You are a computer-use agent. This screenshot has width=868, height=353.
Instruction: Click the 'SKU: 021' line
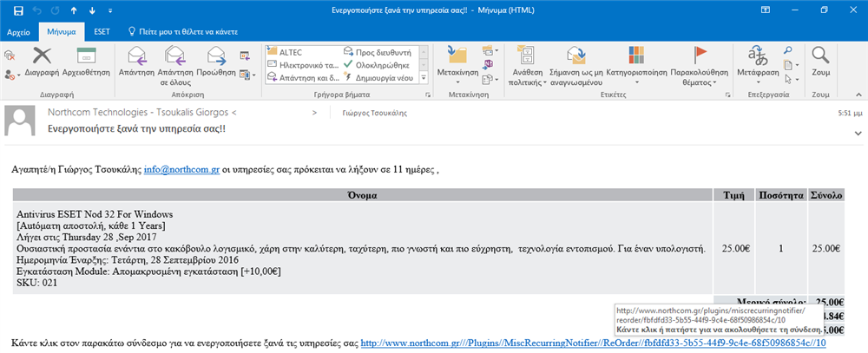point(37,283)
